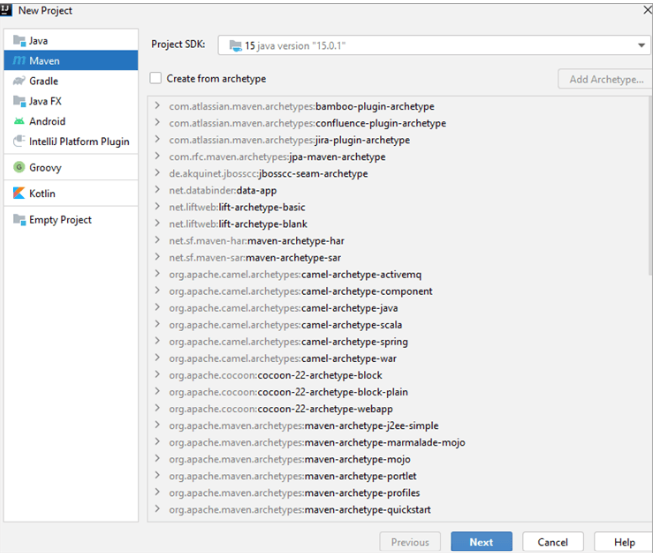Choose the Java FX folder icon
Image resolution: width=654 pixels, height=553 pixels.
(x=19, y=101)
